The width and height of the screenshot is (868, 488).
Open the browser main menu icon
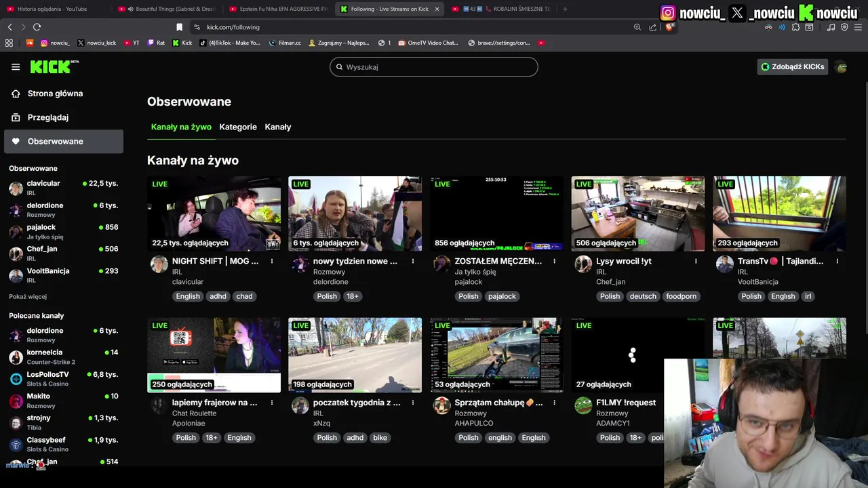pyautogui.click(x=859, y=27)
